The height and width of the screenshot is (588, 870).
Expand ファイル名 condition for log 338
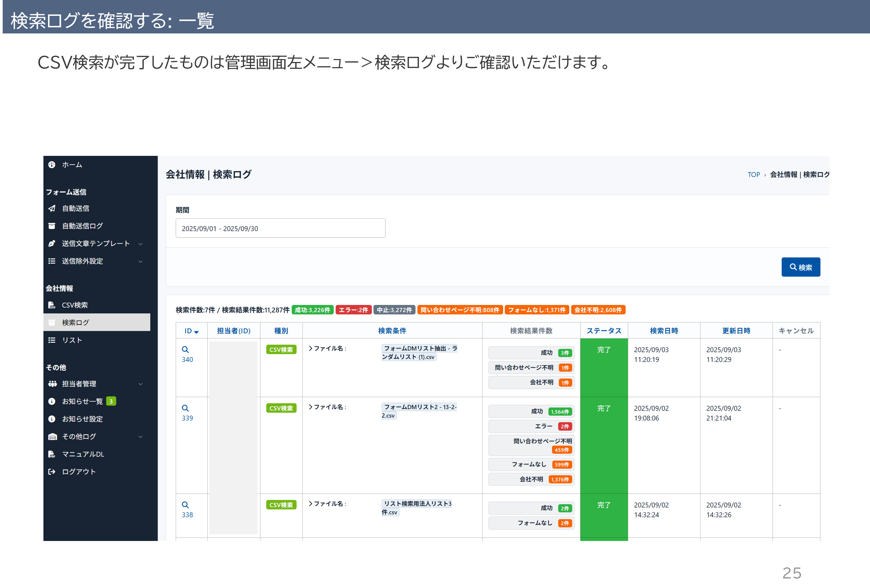(x=311, y=504)
